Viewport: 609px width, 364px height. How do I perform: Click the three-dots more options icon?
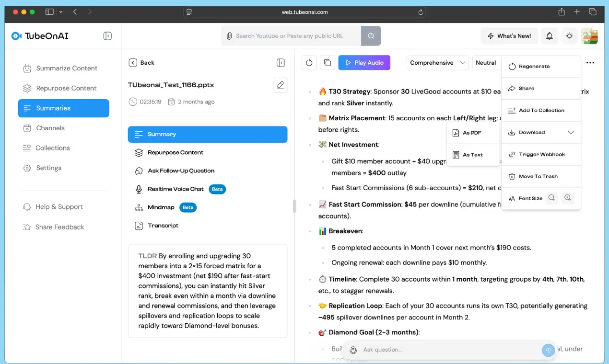click(x=590, y=63)
